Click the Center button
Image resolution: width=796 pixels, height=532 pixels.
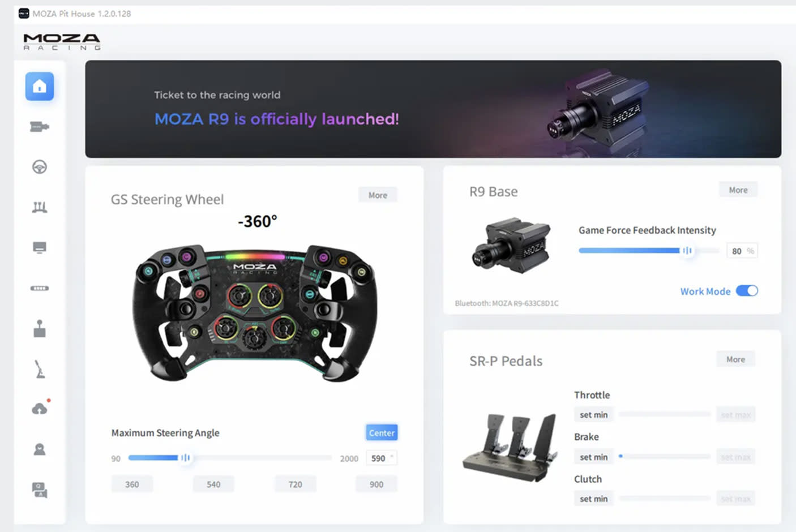[382, 433]
